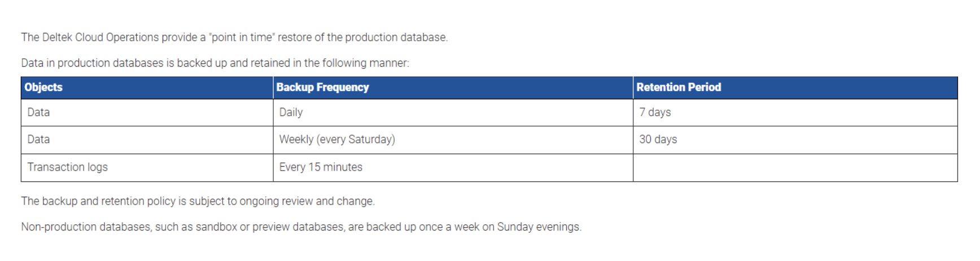Screen dimensions: 980x261
Task: Select the Transaction logs cell
Action: (67, 167)
